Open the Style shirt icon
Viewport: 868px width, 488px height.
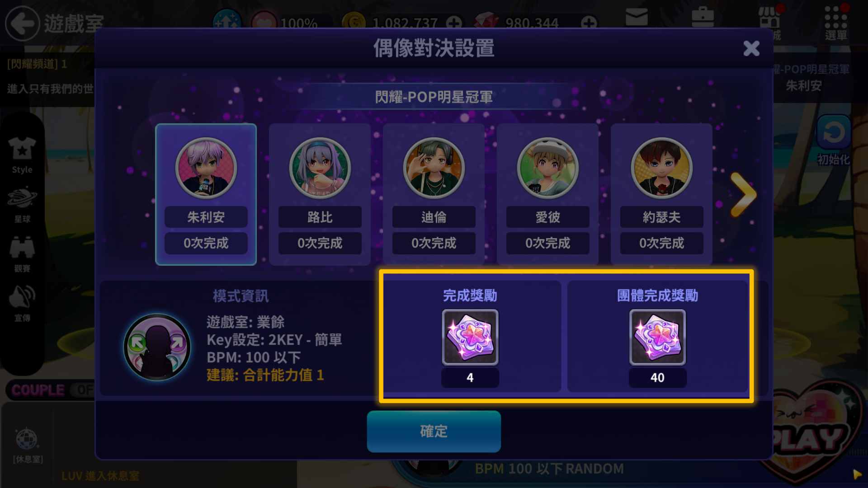click(x=22, y=155)
